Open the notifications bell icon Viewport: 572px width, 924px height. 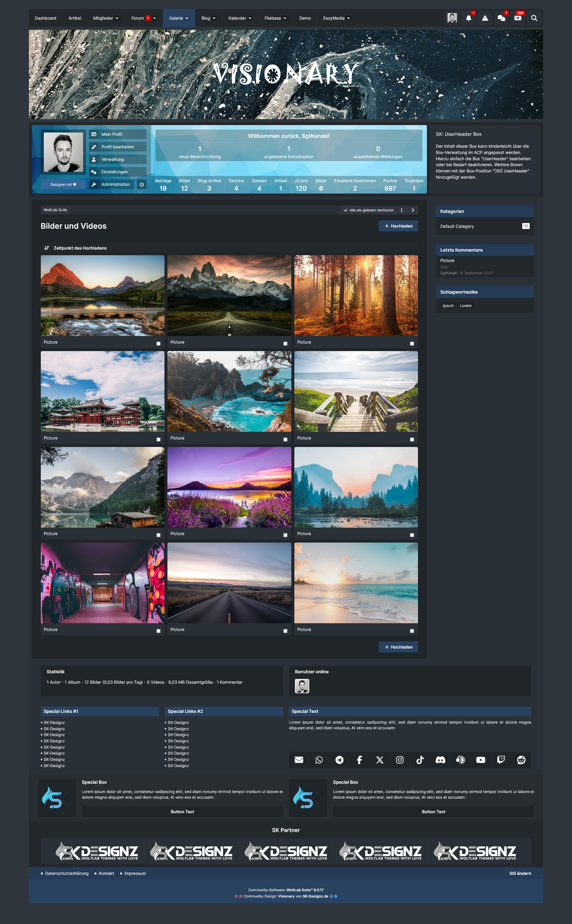468,18
